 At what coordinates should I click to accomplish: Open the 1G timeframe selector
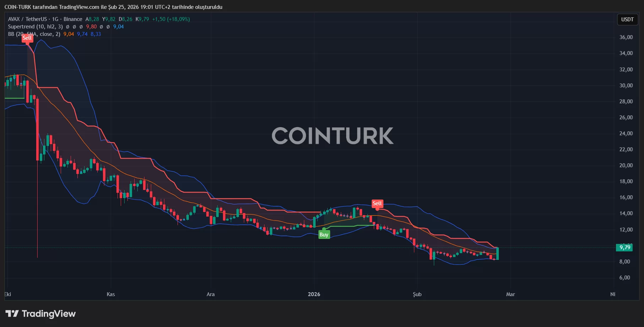coord(55,19)
